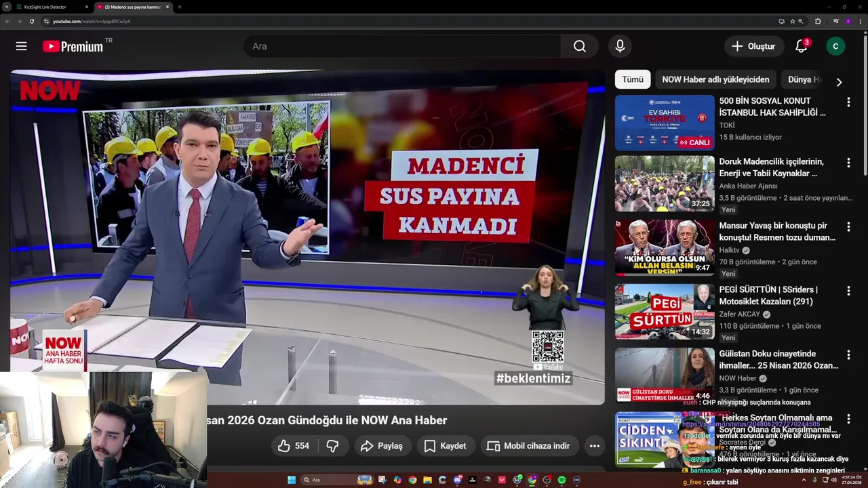Open Doruk Madencilik işçilerinin thumbnail
Screen dimensions: 868x488
click(x=665, y=184)
